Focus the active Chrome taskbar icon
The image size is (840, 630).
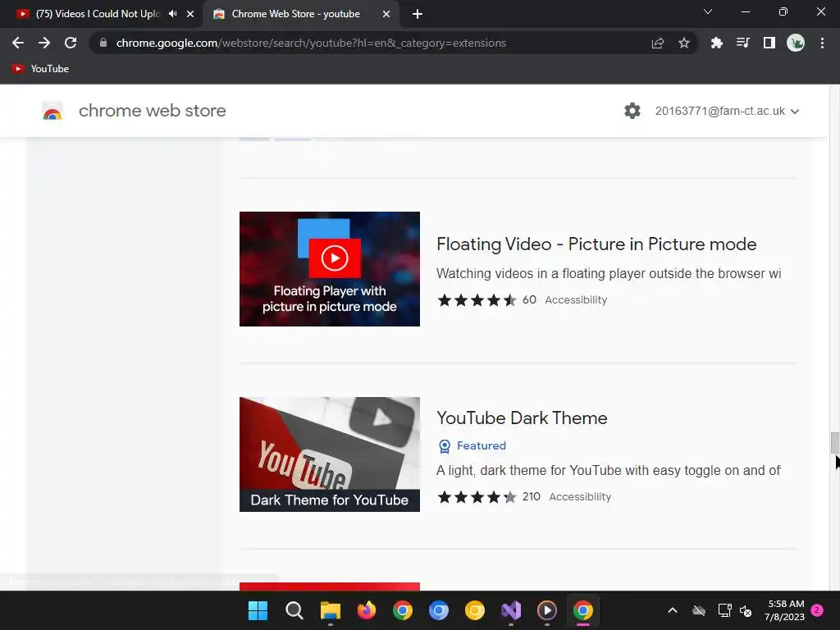coord(583,610)
